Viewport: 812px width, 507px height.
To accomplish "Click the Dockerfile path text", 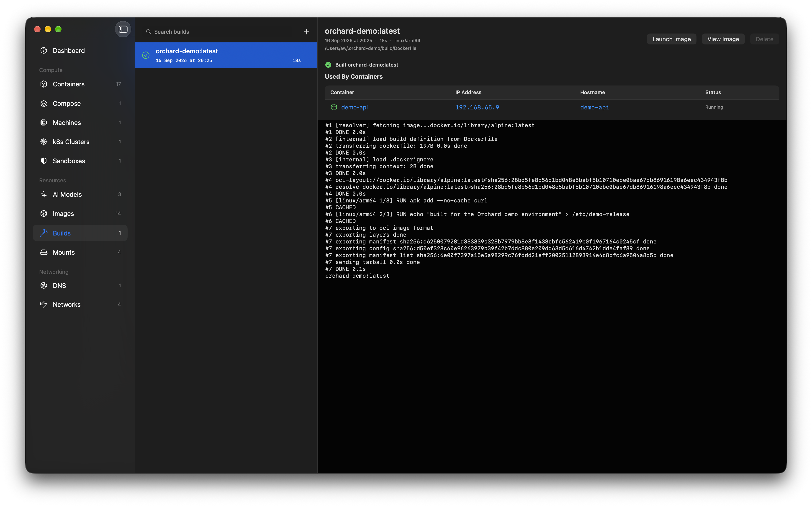I will click(370, 48).
